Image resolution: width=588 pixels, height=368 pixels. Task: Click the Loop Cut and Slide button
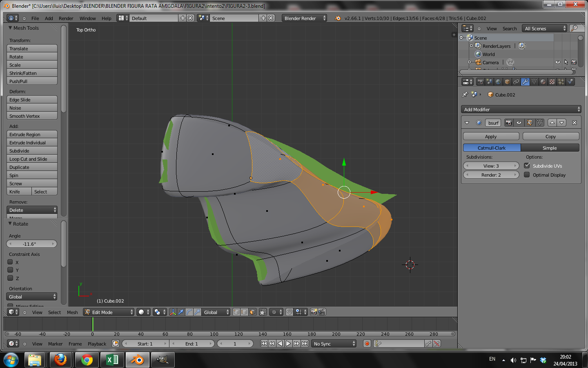coord(32,159)
